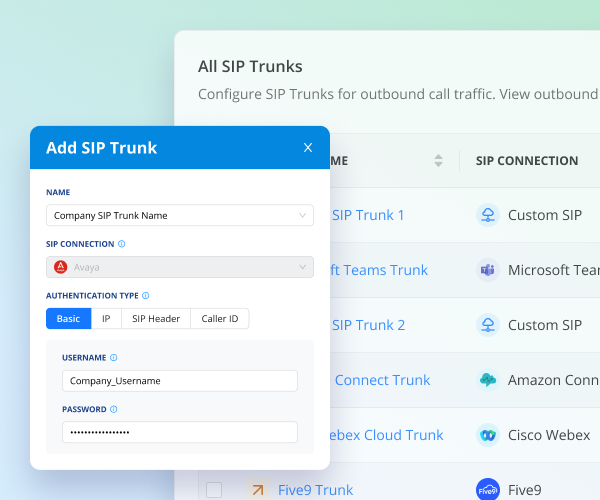Select the Basic authentication tab

68,319
